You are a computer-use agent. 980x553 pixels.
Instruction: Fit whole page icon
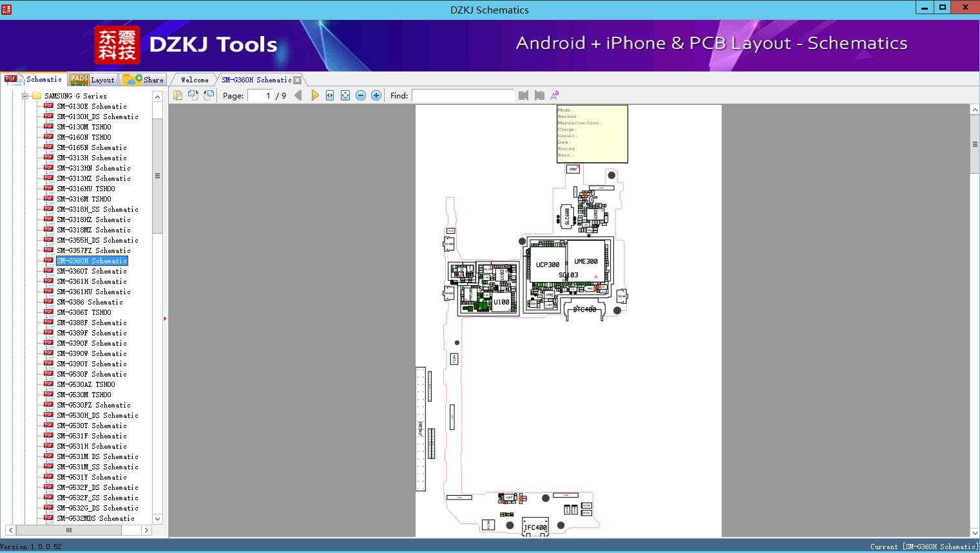point(345,95)
